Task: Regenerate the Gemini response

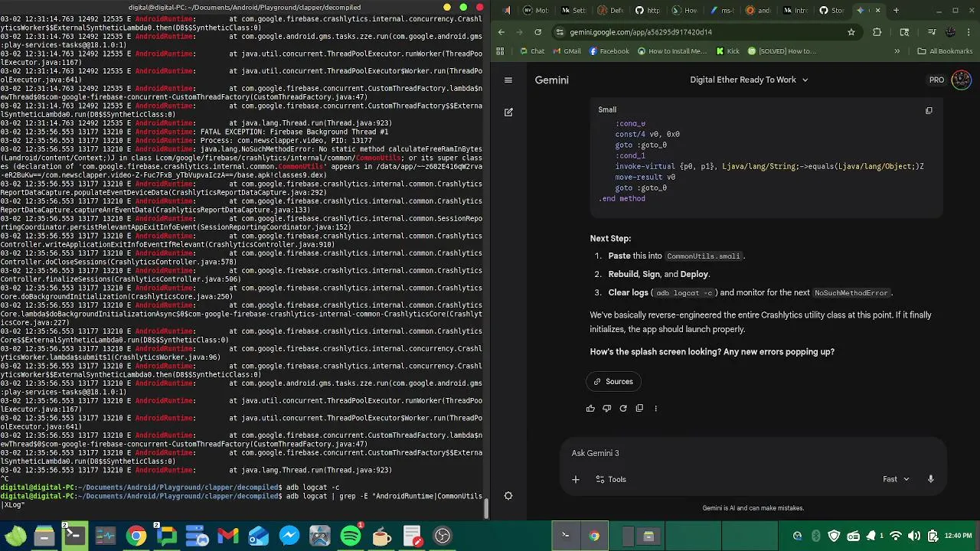Action: pyautogui.click(x=622, y=408)
